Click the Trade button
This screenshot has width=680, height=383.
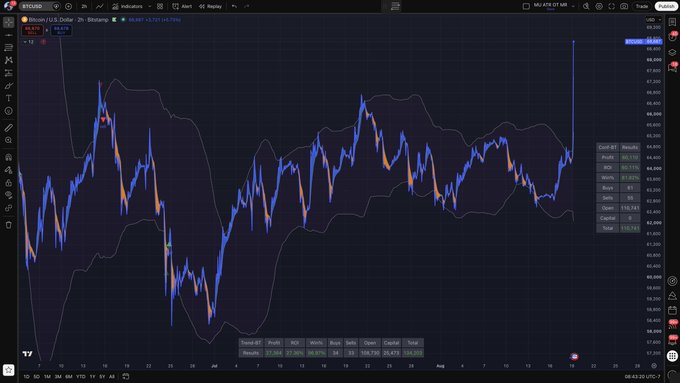(642, 6)
